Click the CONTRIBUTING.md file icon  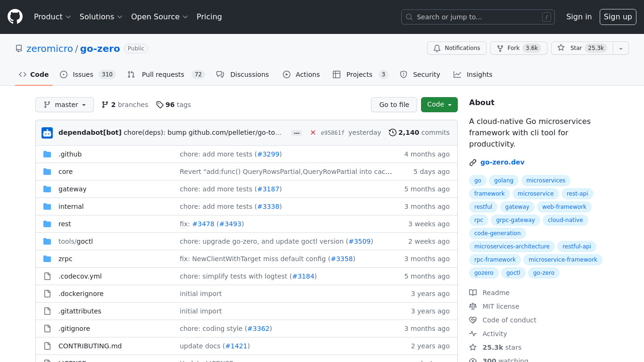pos(47,346)
